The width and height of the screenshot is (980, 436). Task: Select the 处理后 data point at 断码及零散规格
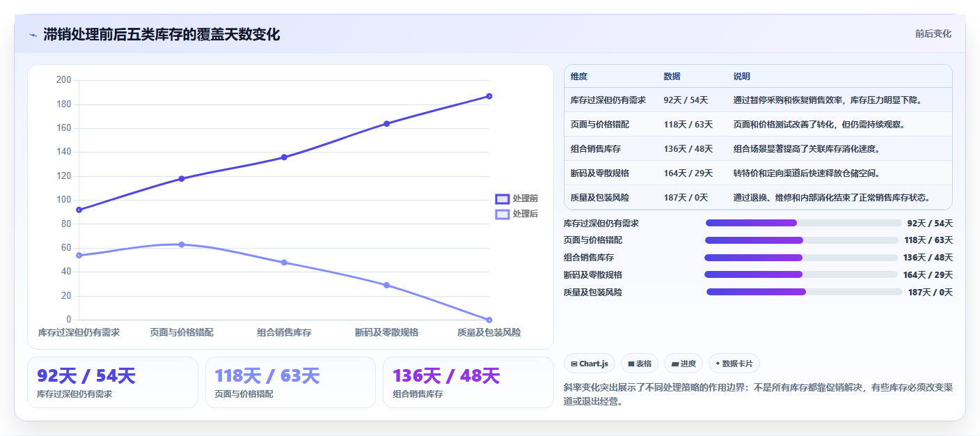point(386,286)
